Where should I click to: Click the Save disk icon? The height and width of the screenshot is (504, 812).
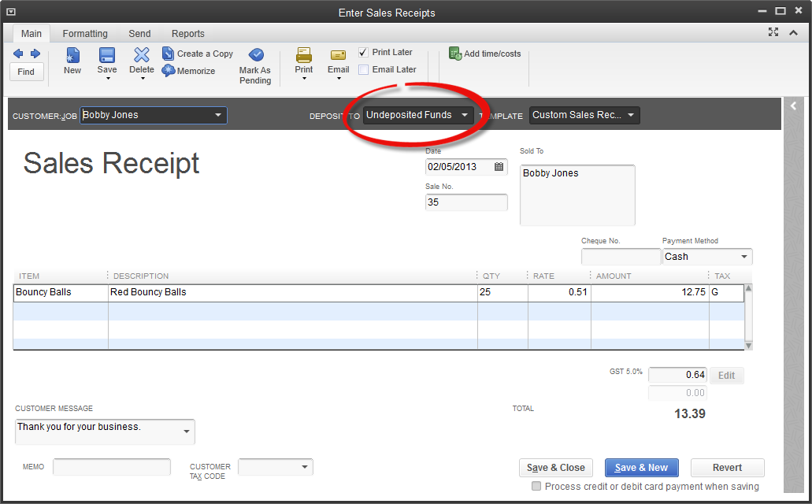[107, 55]
